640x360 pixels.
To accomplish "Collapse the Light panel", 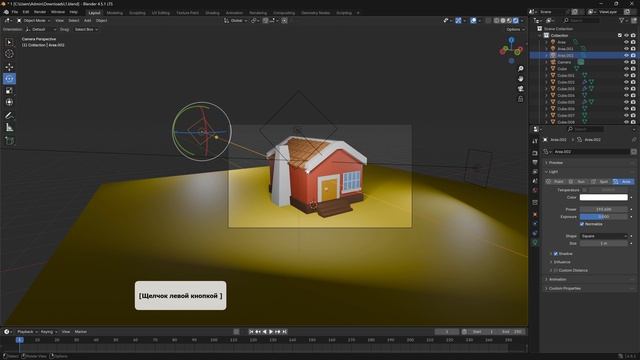I will coord(590,172).
